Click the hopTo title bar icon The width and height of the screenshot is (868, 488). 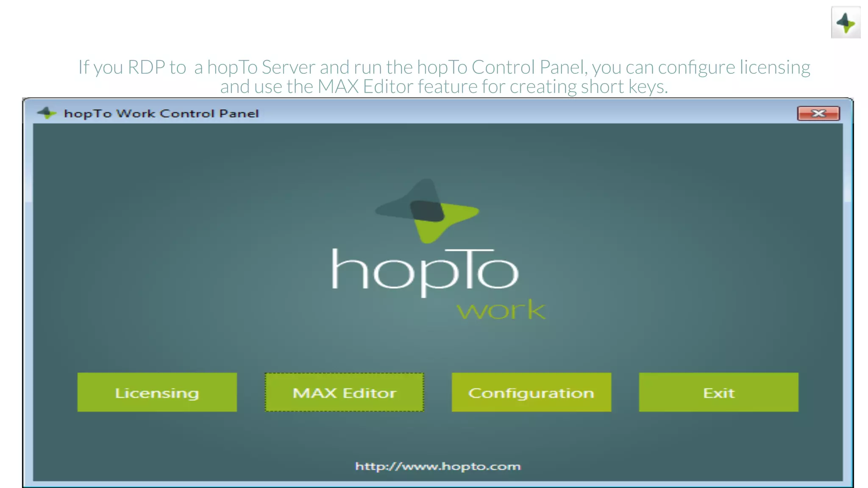[x=47, y=113]
